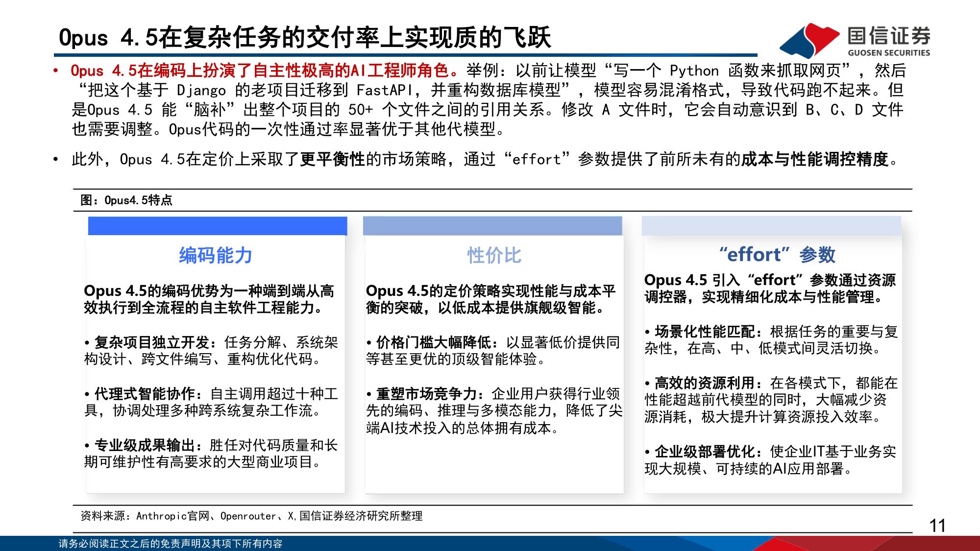The height and width of the screenshot is (551, 980).
Task: Click the bold phrase 成本与性能调控精度
Action: click(x=814, y=159)
